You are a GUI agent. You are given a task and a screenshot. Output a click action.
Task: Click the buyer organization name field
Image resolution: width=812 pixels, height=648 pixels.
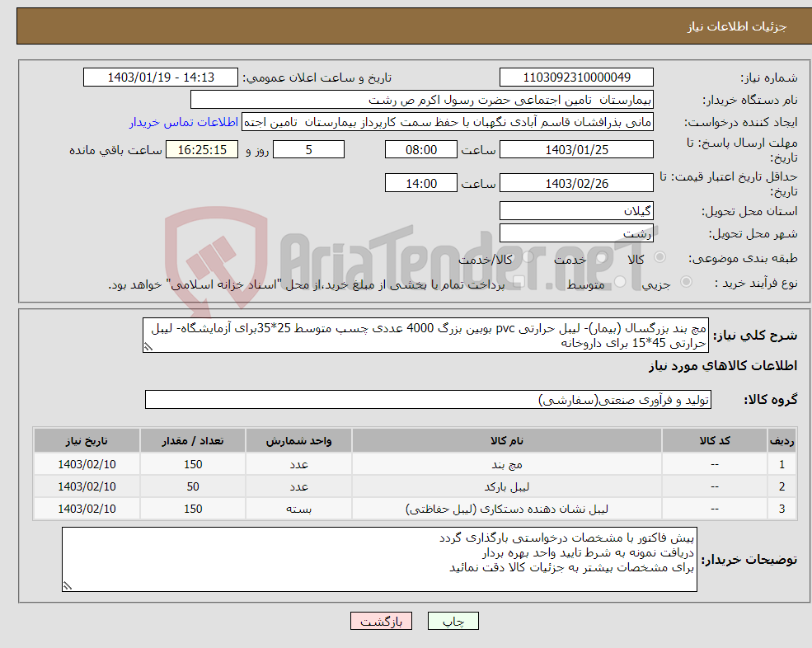[422, 100]
